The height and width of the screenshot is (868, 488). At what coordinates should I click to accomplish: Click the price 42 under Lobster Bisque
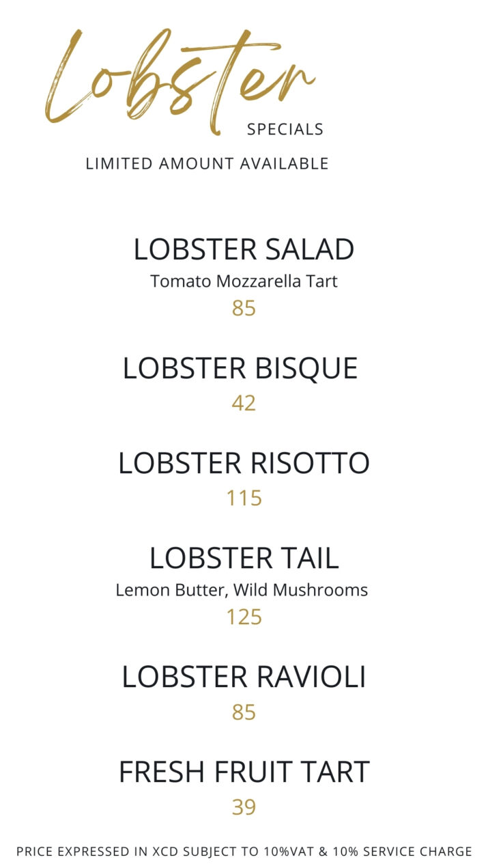(244, 403)
